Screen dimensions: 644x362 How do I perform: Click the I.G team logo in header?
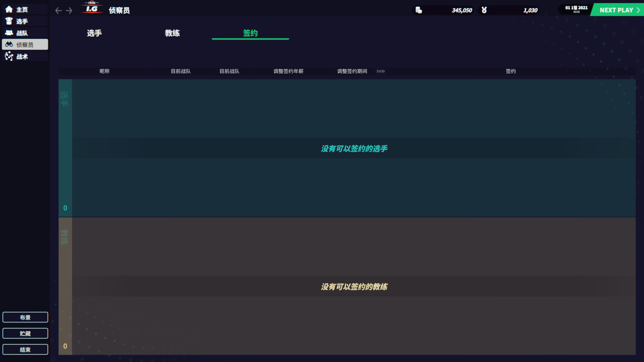[x=92, y=8]
